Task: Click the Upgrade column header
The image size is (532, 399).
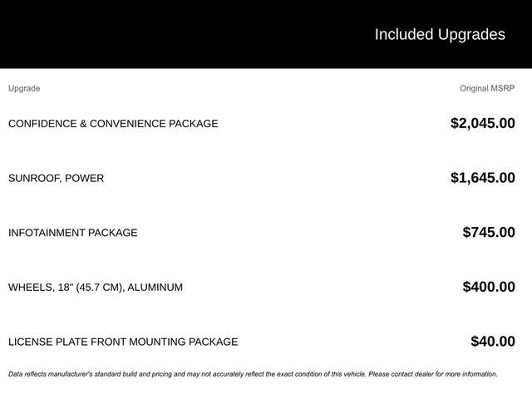Action: [x=24, y=88]
